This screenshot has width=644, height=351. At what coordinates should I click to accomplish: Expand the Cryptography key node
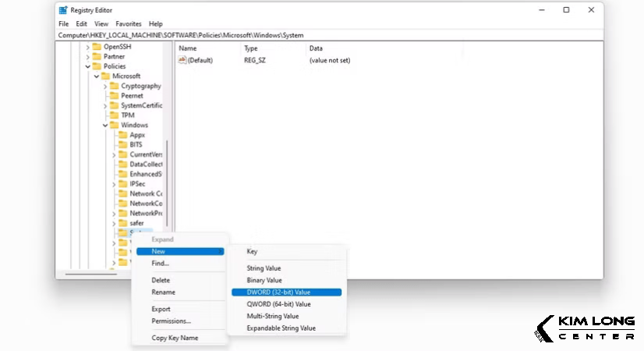pyautogui.click(x=104, y=86)
